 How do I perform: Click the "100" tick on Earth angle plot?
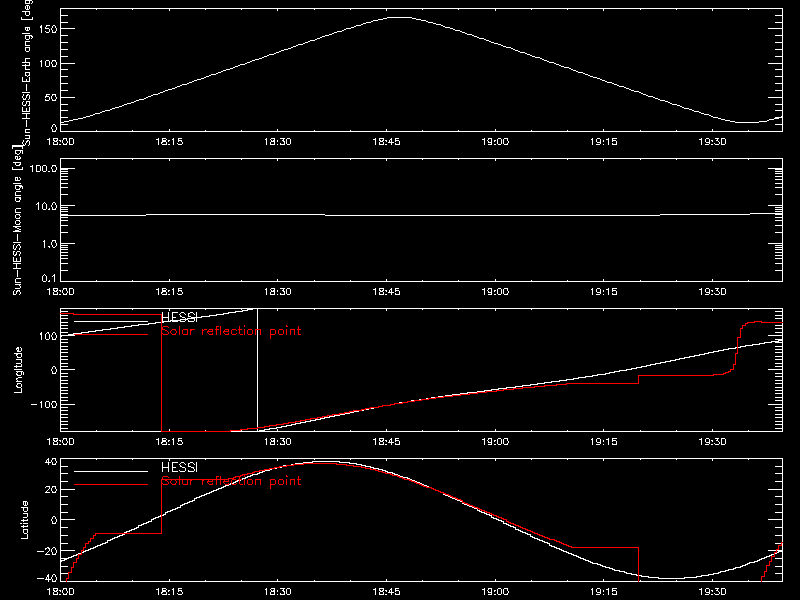[48, 63]
